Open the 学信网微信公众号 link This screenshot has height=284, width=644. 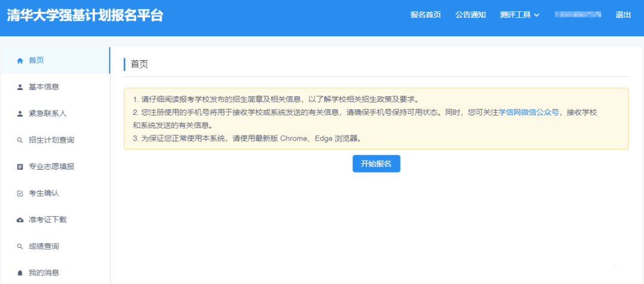click(x=528, y=112)
